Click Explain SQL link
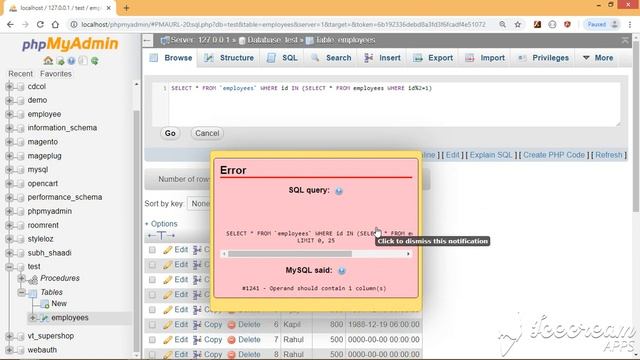 pos(491,155)
